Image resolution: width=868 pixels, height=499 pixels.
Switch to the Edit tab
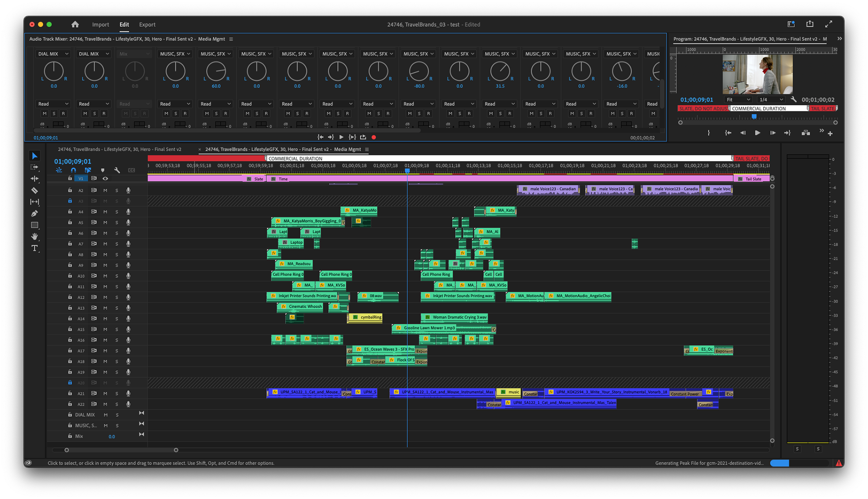[x=124, y=24]
